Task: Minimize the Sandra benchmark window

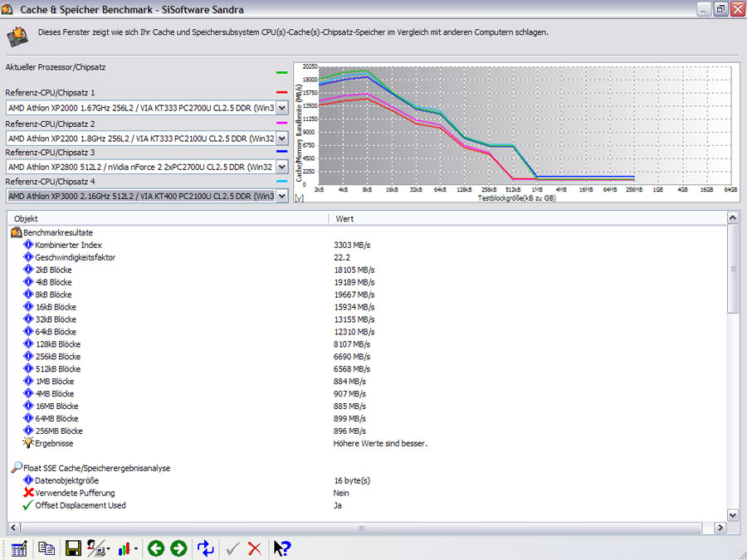Action: [703, 9]
